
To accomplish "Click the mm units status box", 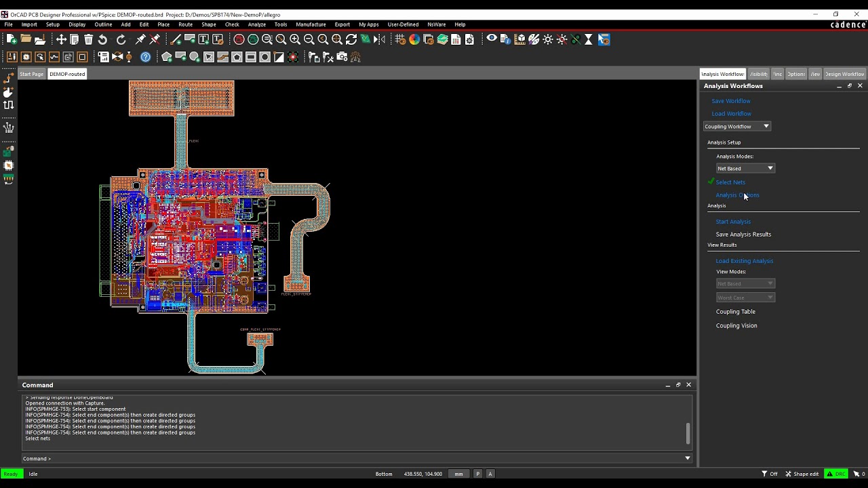I will tap(458, 474).
